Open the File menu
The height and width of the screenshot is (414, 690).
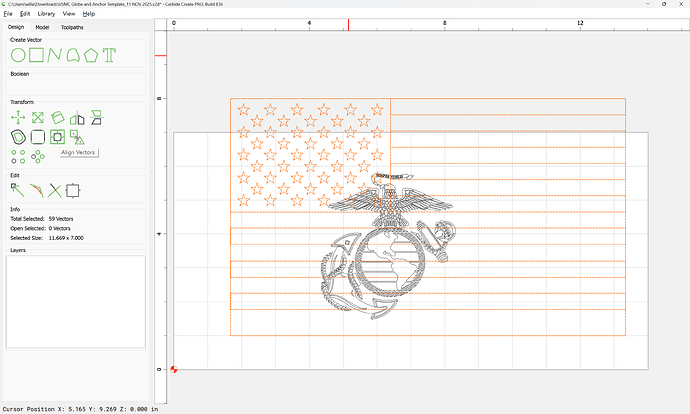coord(7,14)
